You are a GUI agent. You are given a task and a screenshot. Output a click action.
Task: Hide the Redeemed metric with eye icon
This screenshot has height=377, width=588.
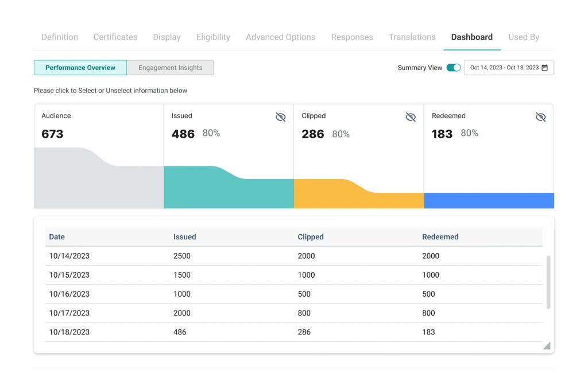coord(541,117)
